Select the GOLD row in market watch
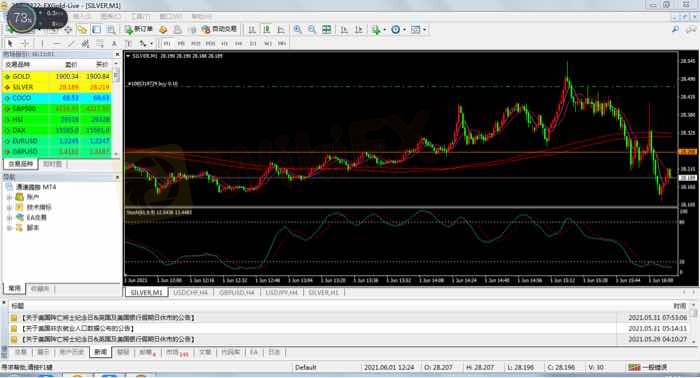 click(x=57, y=76)
